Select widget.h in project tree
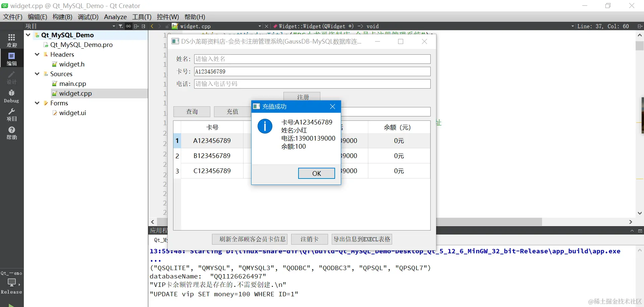 coord(72,64)
